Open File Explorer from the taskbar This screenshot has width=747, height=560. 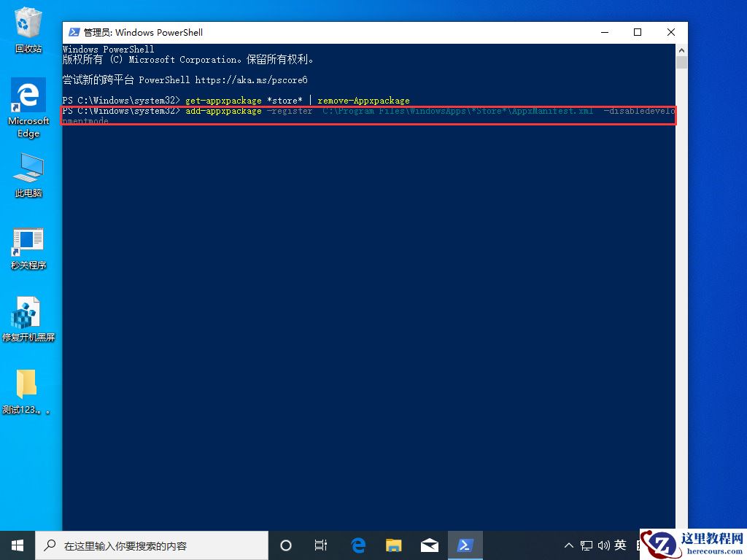tap(394, 545)
